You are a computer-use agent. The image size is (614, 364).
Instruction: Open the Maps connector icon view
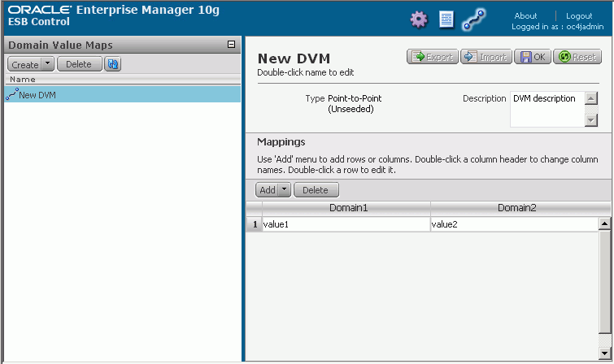(474, 19)
